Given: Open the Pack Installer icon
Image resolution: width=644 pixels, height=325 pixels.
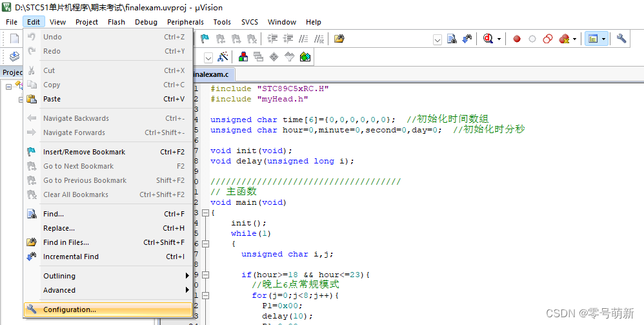Looking at the screenshot, I should tap(305, 58).
